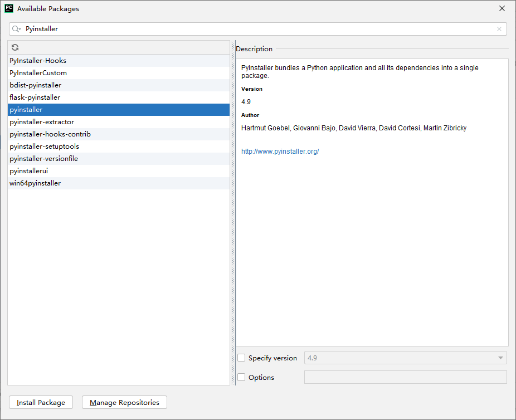Click Install Package button
The width and height of the screenshot is (516, 420).
pyautogui.click(x=41, y=402)
